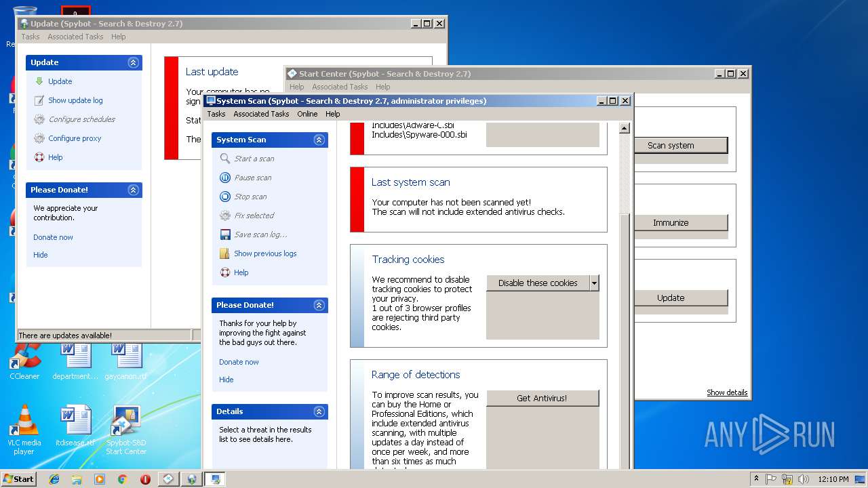
Task: Click the Fix selected gear icon
Action: 225,216
